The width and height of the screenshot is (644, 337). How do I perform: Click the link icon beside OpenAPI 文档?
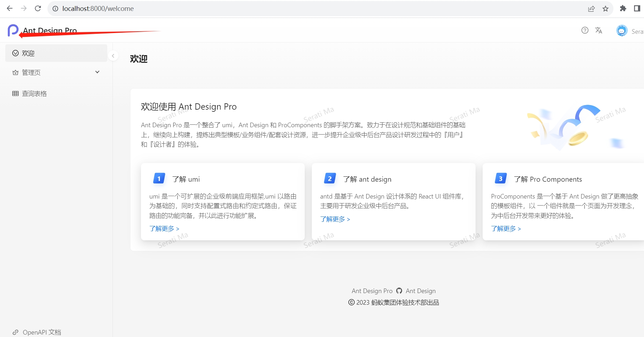(x=15, y=332)
